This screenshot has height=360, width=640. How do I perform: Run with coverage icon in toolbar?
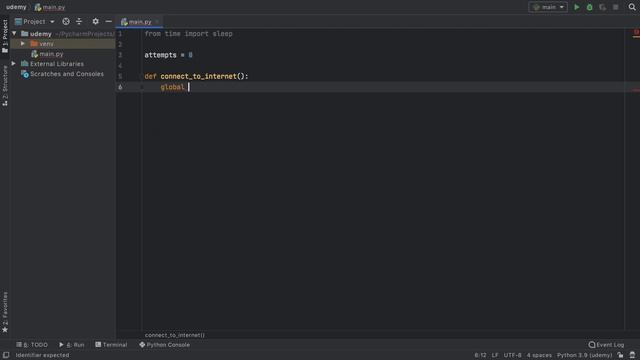tap(602, 7)
